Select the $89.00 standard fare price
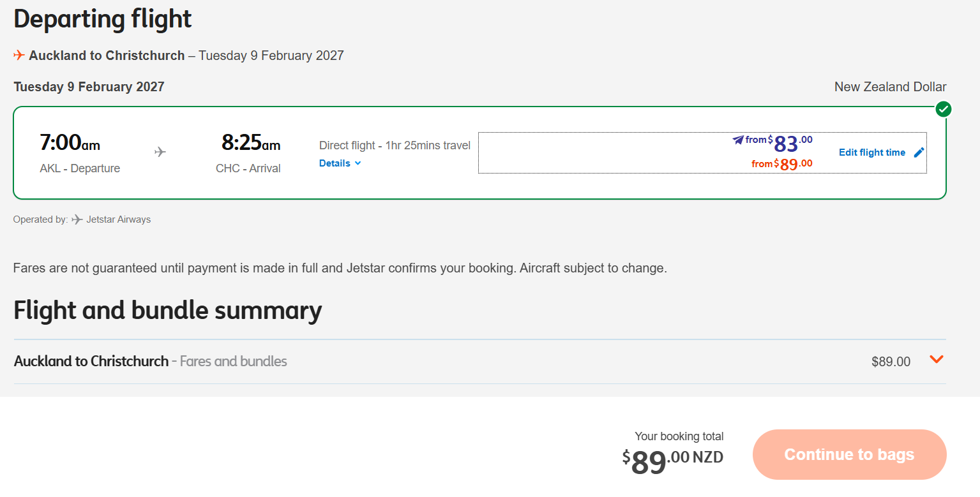 click(782, 164)
